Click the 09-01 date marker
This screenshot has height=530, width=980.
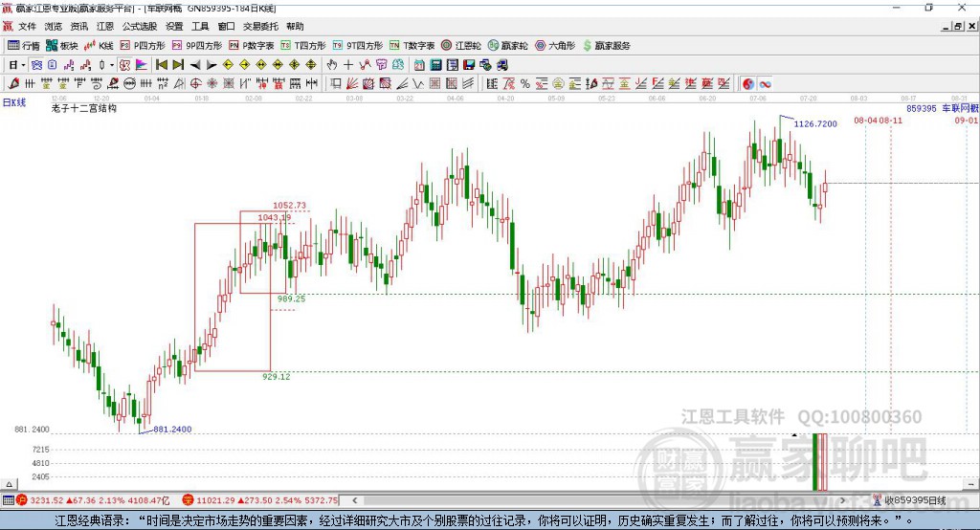967,120
